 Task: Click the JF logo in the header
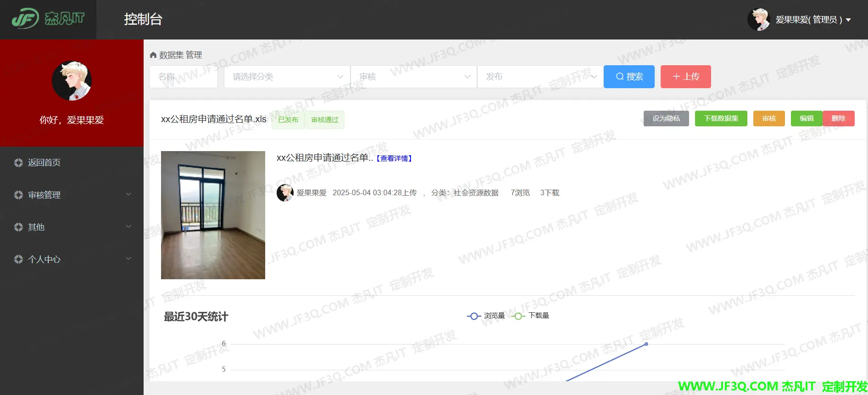tap(48, 19)
